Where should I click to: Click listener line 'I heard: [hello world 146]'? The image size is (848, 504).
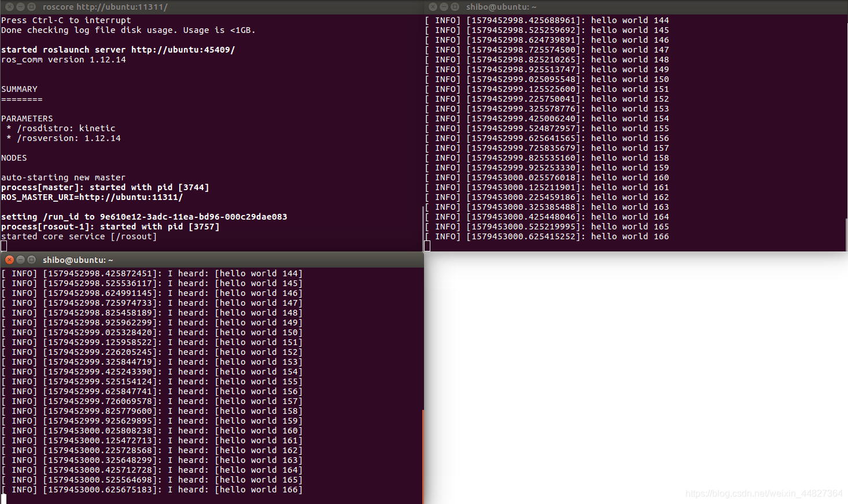coord(152,293)
